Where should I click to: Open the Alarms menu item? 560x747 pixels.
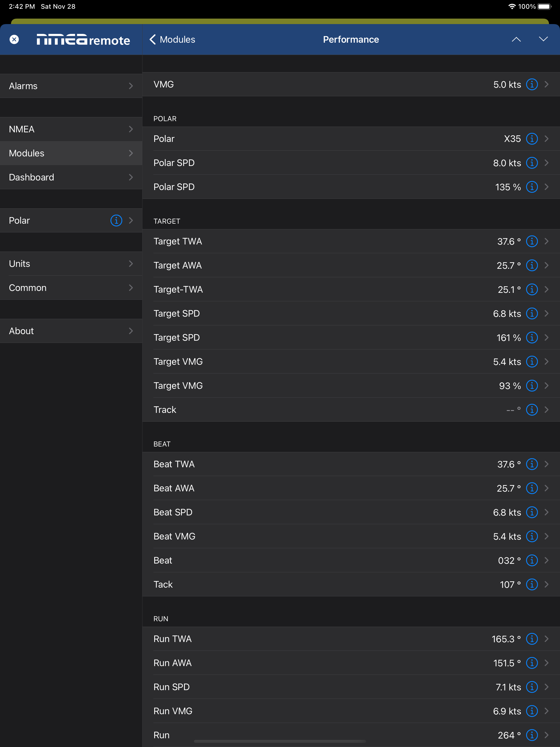[71, 86]
